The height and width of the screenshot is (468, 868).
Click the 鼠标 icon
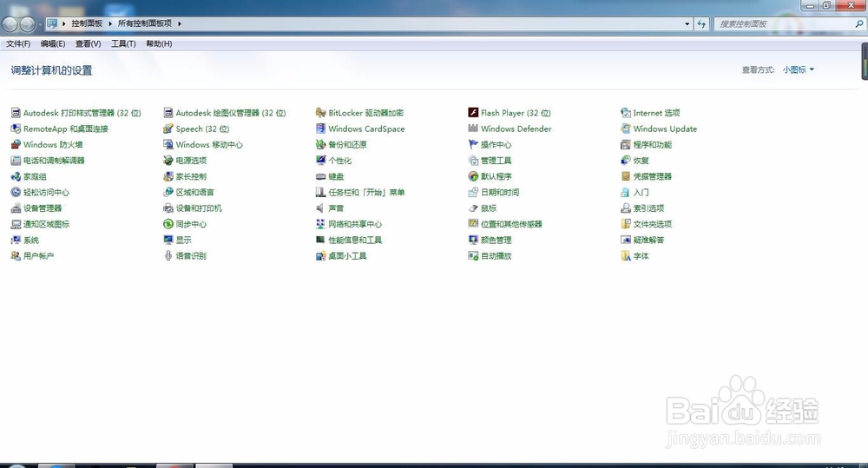click(x=473, y=208)
